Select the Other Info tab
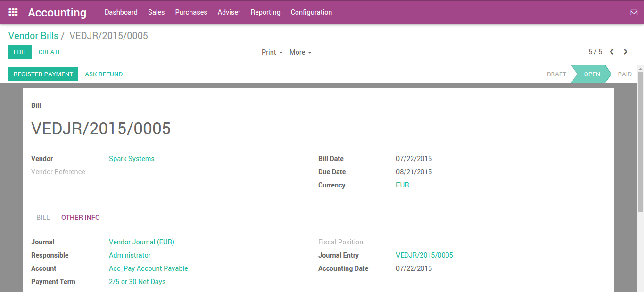644x292 pixels. pos(80,217)
